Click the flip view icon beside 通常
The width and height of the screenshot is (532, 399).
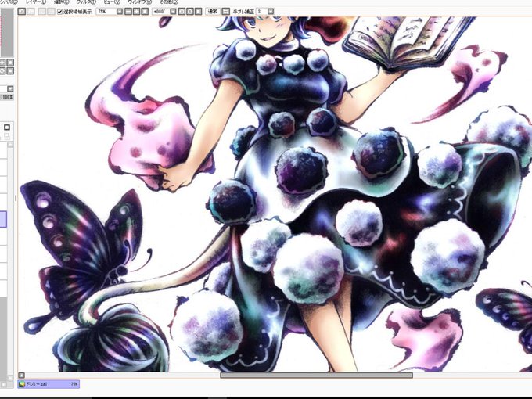225,12
